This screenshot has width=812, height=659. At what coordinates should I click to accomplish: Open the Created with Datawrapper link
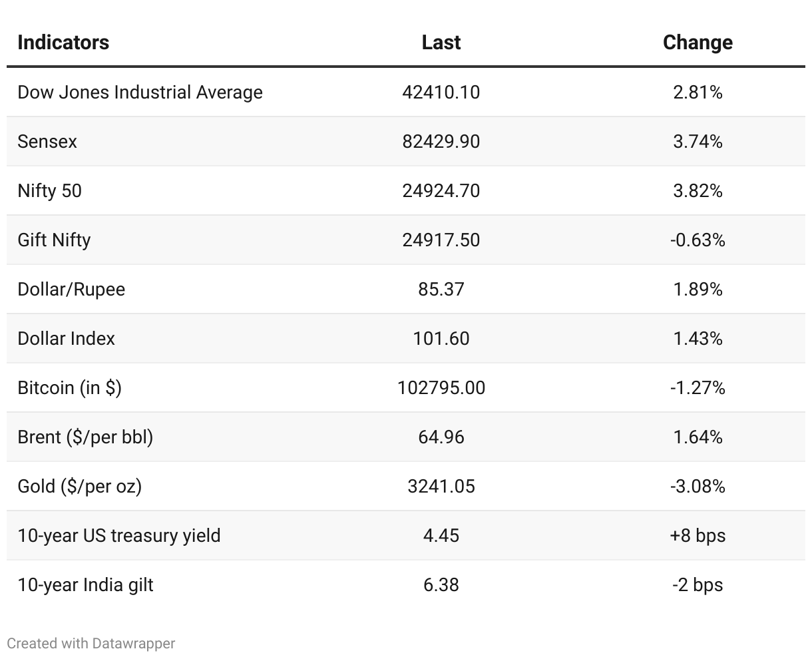pos(91,644)
